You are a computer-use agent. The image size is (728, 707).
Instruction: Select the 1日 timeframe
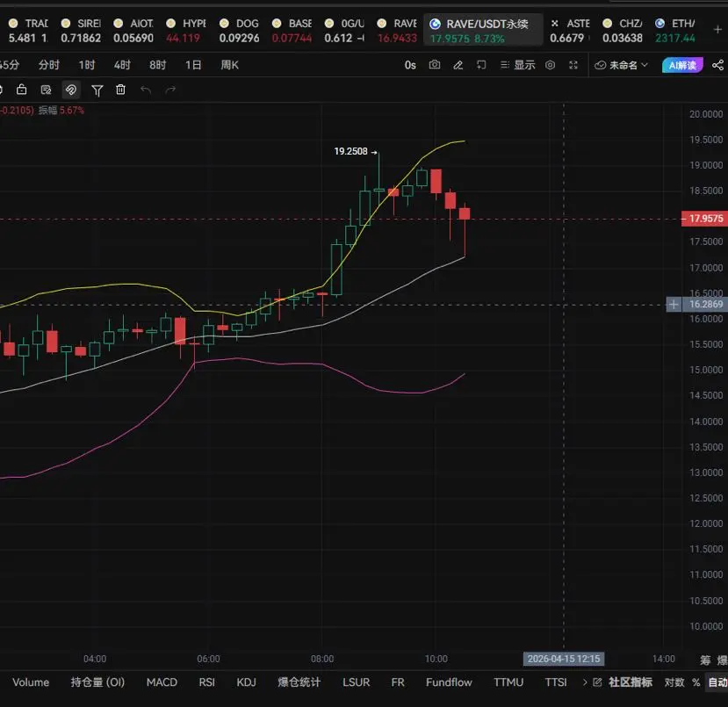(x=193, y=65)
